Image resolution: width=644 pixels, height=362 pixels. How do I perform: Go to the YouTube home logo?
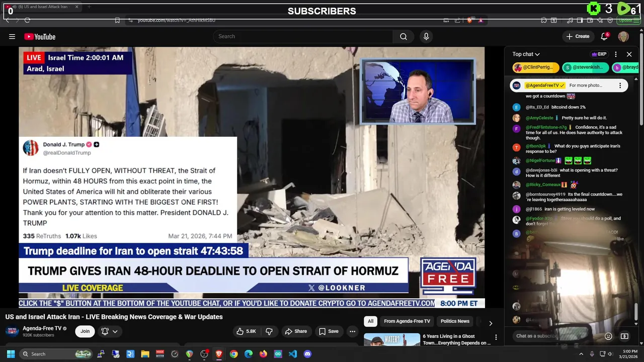pos(40,36)
